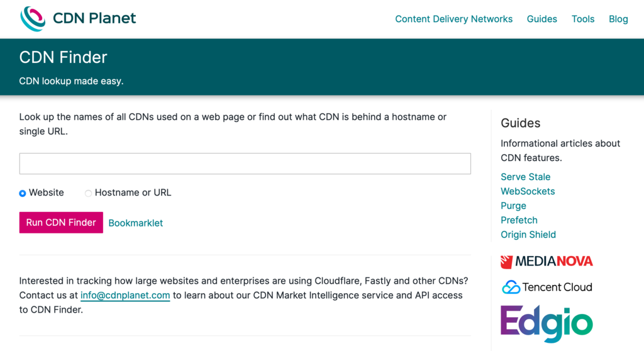This screenshot has width=644, height=351.
Task: Open the Purge guide link
Action: coord(513,206)
